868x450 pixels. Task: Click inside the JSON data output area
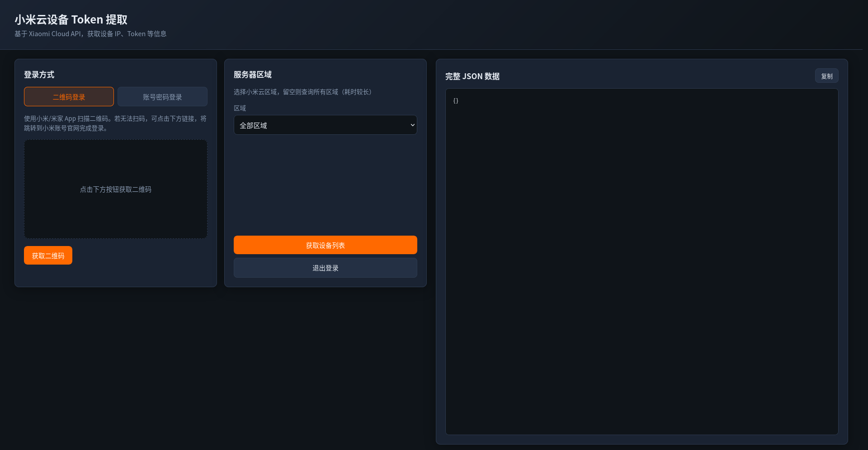pyautogui.click(x=642, y=261)
